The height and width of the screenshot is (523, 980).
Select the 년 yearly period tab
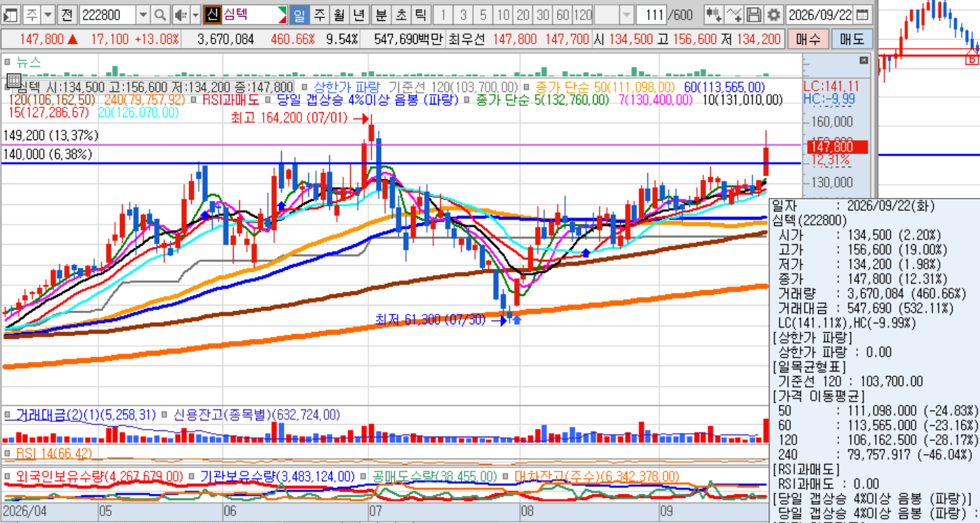coord(359,14)
